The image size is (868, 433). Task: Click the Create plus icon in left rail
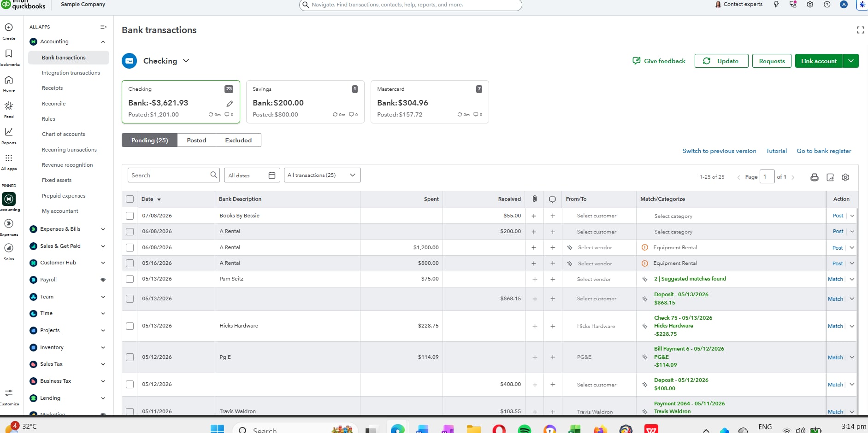pos(9,28)
